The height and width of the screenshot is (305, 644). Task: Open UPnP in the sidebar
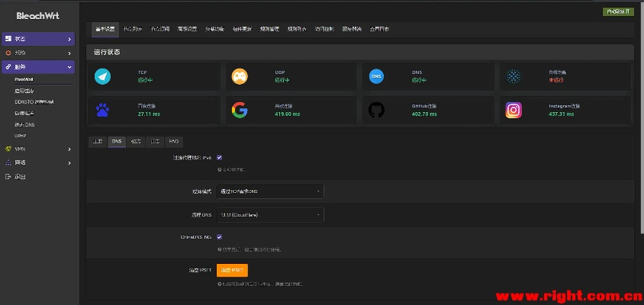point(21,135)
